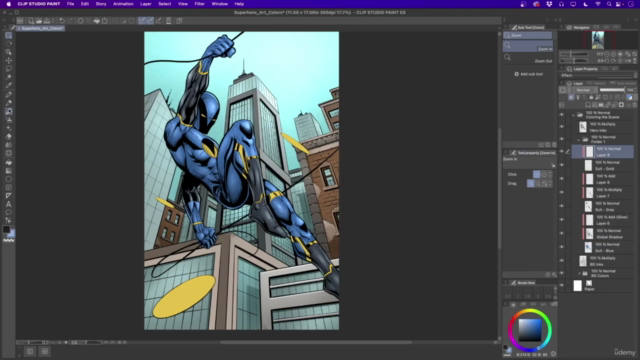This screenshot has width=640, height=360.
Task: Open the Apple menu
Action: click(x=9, y=4)
